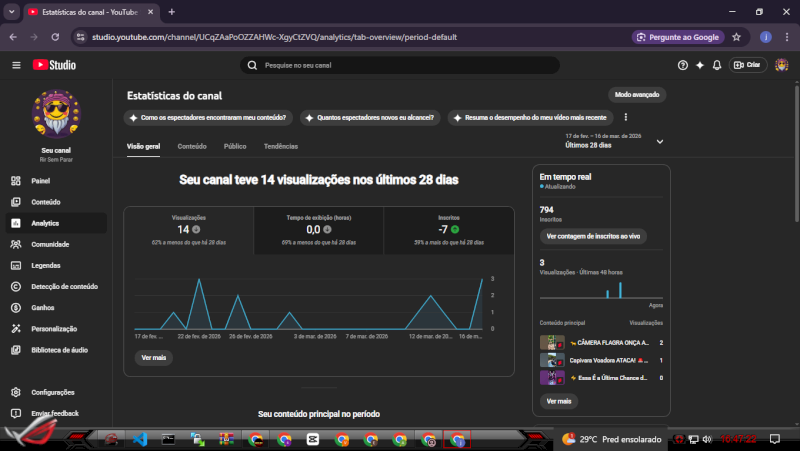Viewport: 800px width, 451px height.
Task: Click the Modo avançado button
Action: click(x=637, y=94)
